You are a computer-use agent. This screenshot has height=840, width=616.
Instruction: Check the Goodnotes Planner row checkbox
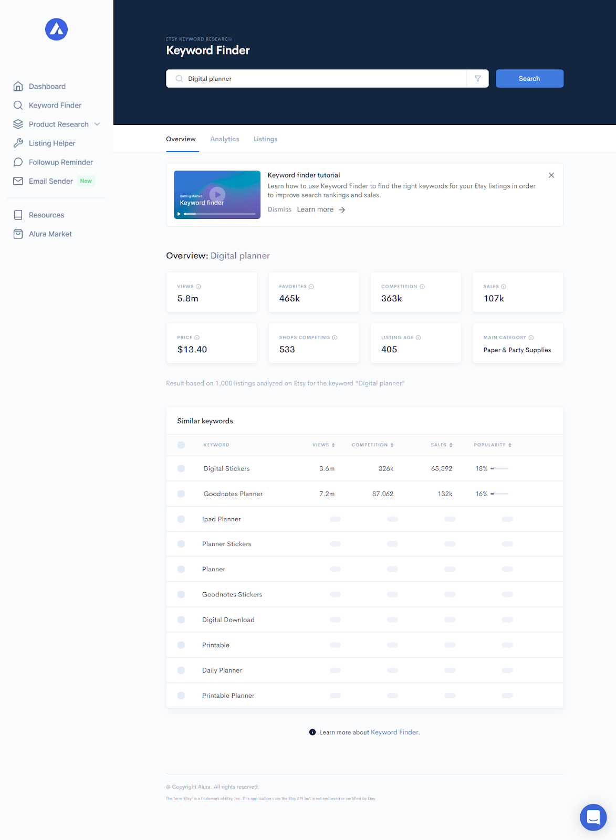181,494
